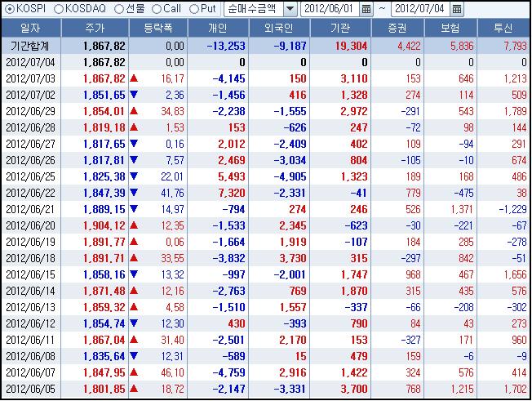The image size is (532, 401).
Task: Click the 개인 value 5,493
Action: click(232, 177)
